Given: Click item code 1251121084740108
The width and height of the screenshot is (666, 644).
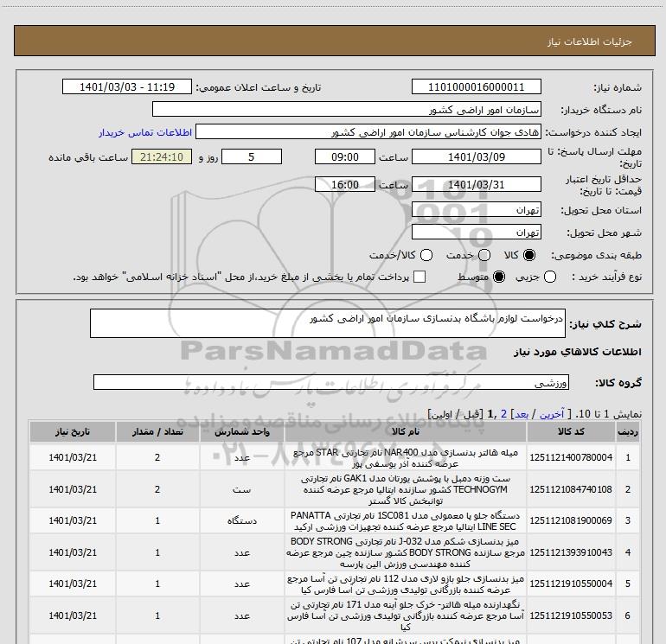Looking at the screenshot, I should point(571,489).
